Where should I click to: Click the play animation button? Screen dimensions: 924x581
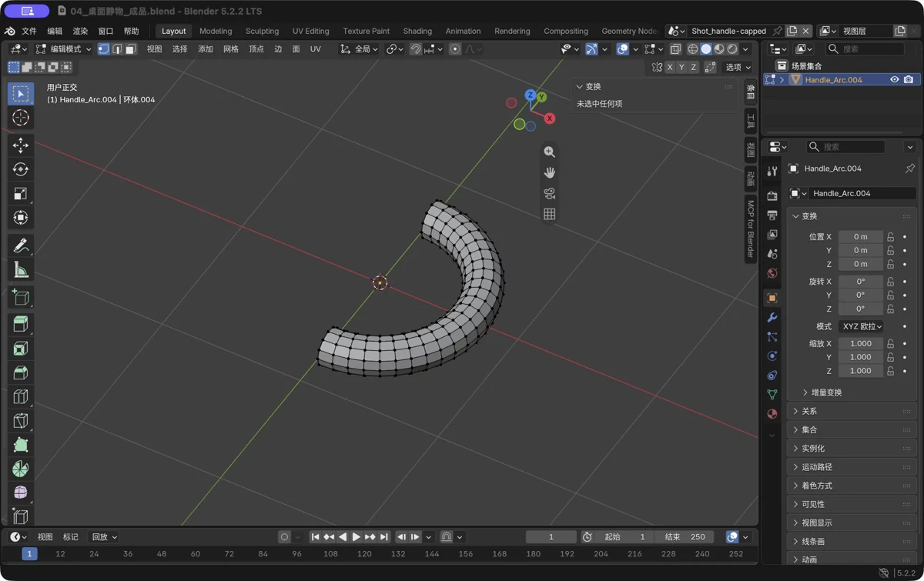(x=357, y=537)
